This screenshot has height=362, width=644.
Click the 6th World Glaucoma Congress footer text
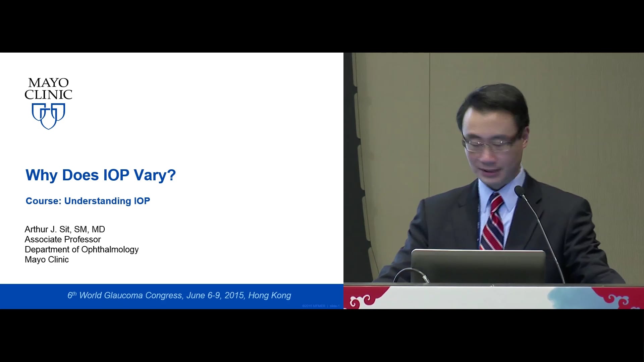(x=179, y=295)
